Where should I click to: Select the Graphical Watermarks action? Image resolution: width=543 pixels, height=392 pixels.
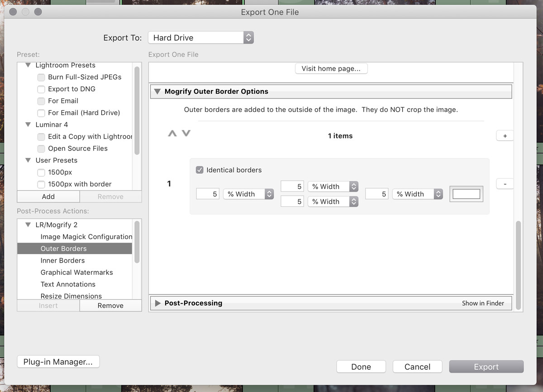pos(75,272)
